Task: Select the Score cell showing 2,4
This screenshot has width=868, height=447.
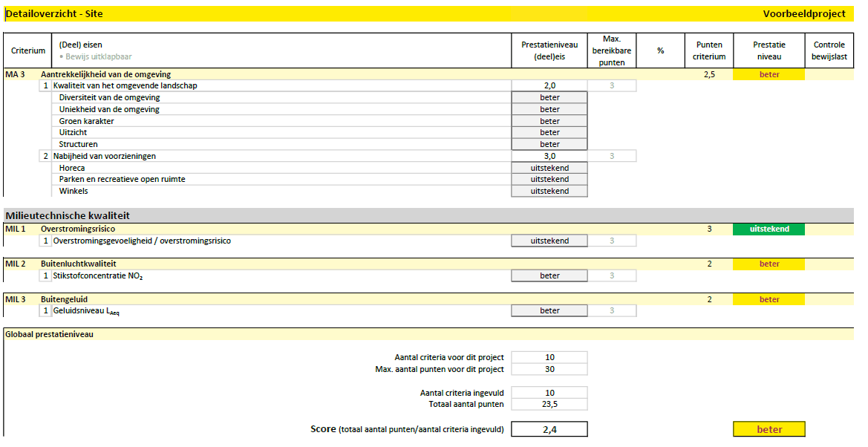Action: point(549,428)
